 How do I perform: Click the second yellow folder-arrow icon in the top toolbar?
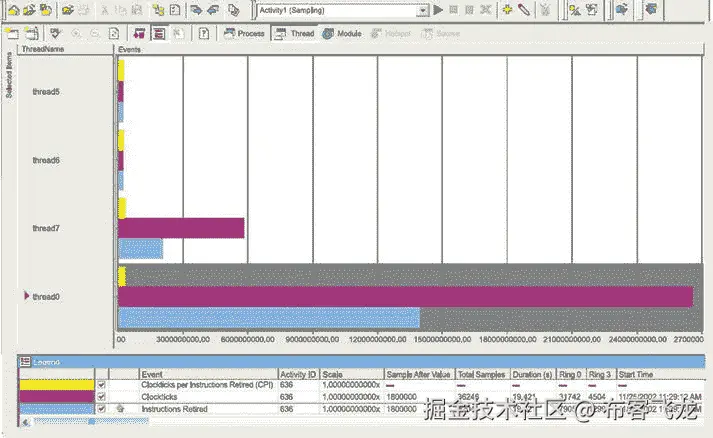[x=29, y=10]
